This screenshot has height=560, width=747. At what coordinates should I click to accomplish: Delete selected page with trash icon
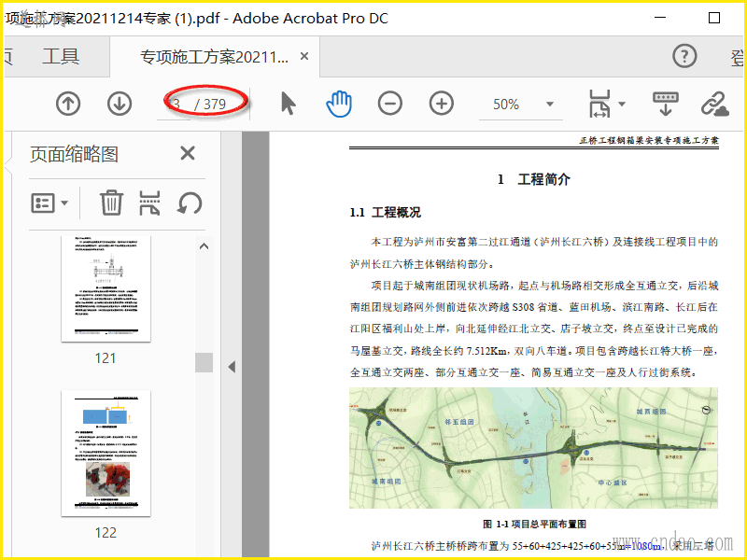coord(111,203)
